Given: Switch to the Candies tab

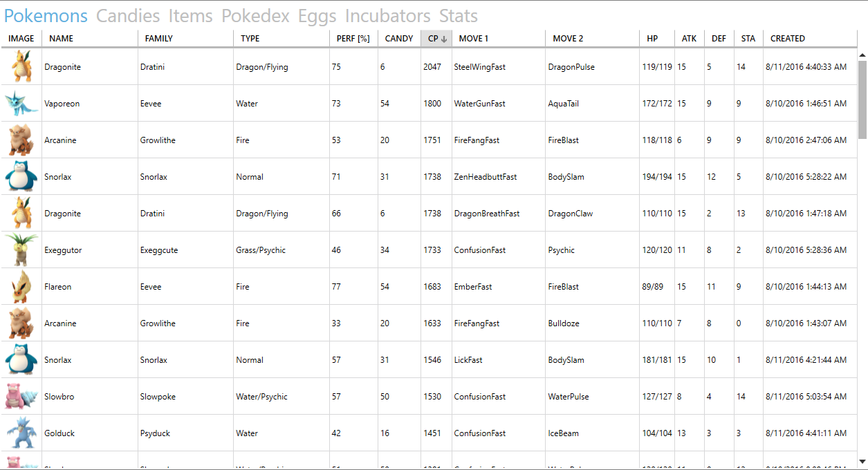Looking at the screenshot, I should [x=128, y=16].
